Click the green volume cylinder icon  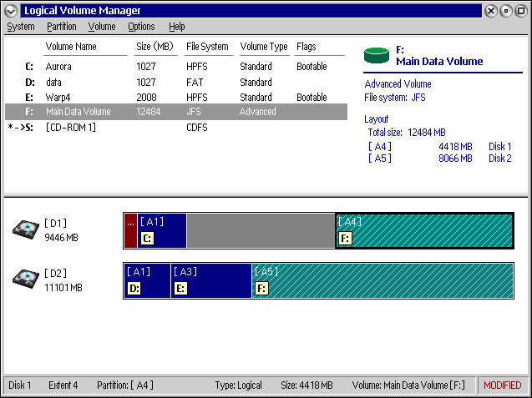pyautogui.click(x=377, y=55)
